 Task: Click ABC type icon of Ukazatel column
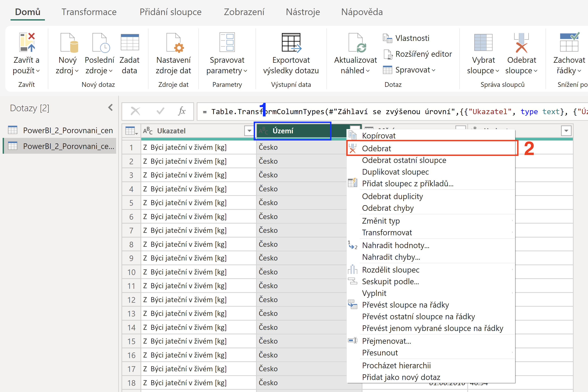click(x=148, y=131)
